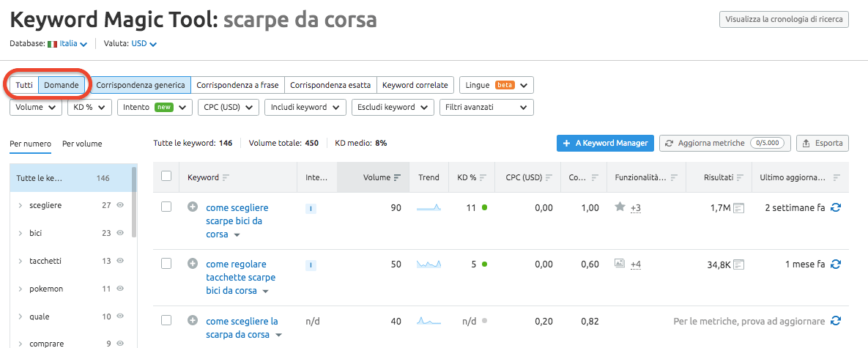868x348 pixels.
Task: Select 'Corrispondenza a frase' match type
Action: pyautogui.click(x=237, y=85)
